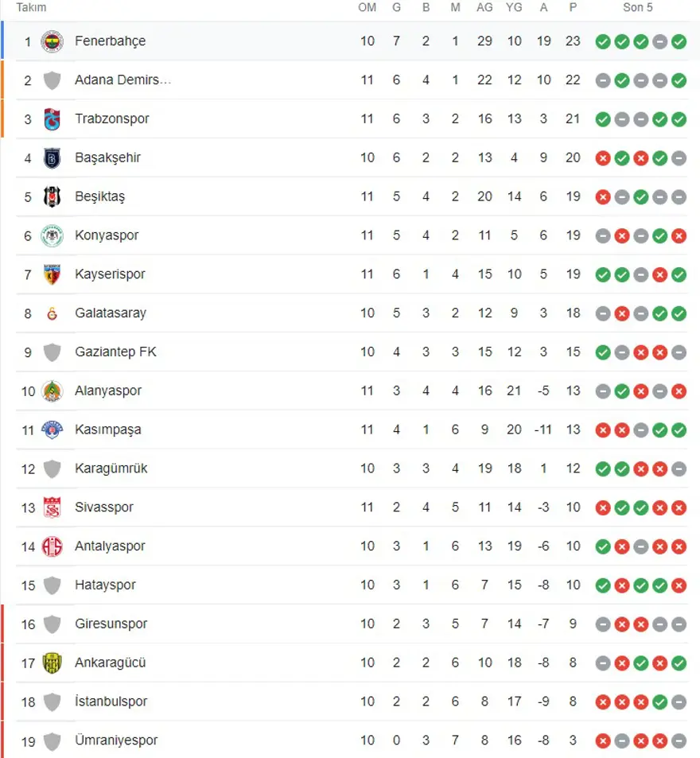
Task: Click the Beşiktaş club crest
Action: click(x=52, y=197)
